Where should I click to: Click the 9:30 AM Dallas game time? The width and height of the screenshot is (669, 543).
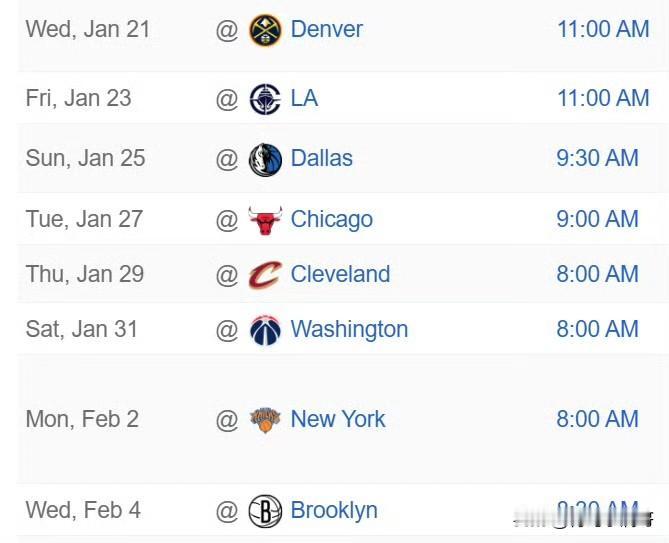point(597,159)
